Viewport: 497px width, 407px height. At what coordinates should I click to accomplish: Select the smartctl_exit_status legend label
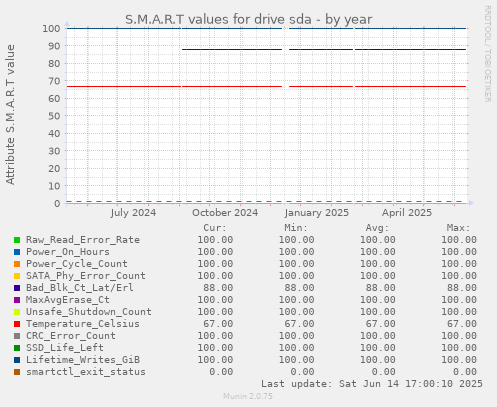tap(86, 372)
